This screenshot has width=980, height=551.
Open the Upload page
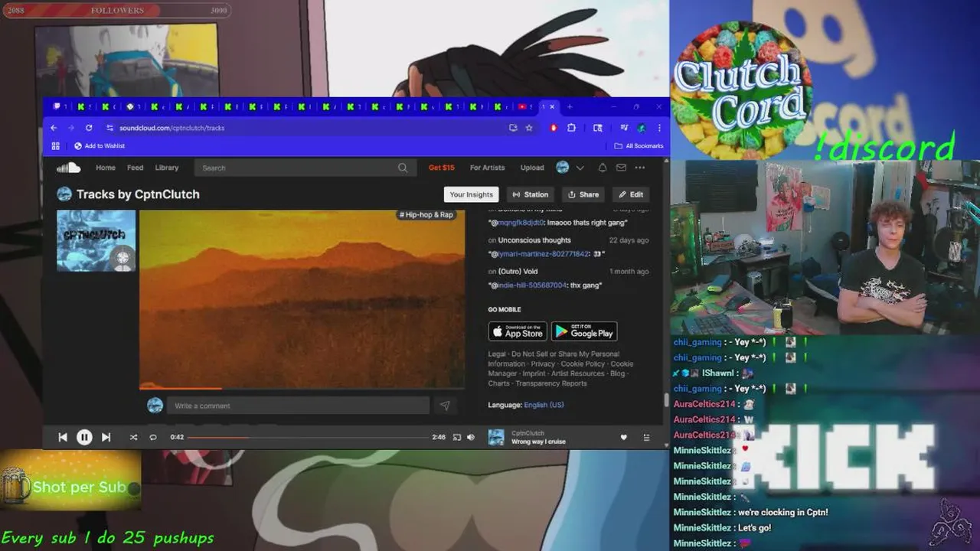click(x=532, y=168)
